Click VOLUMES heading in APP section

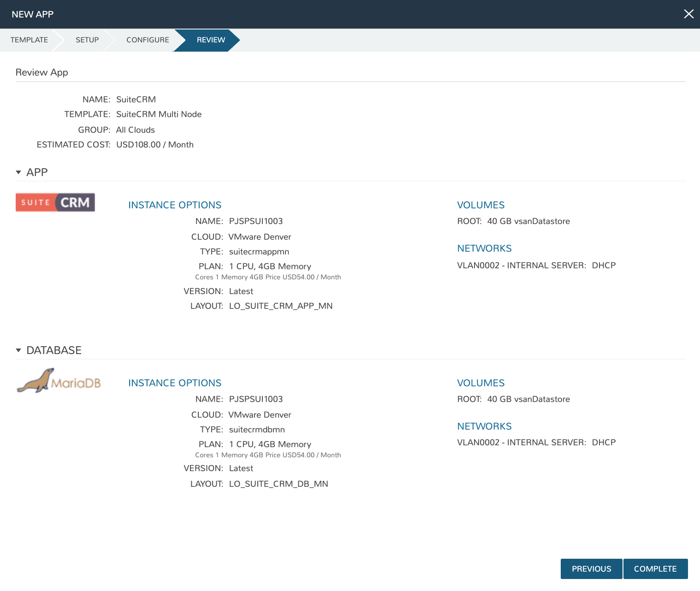[481, 205]
